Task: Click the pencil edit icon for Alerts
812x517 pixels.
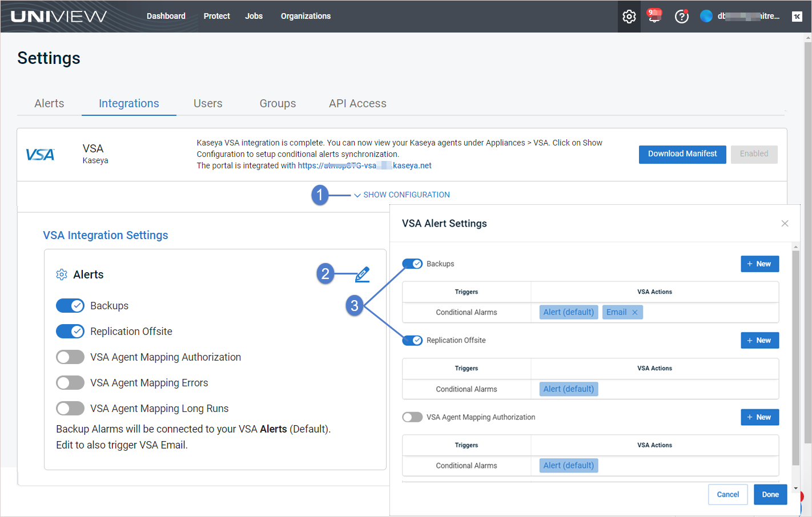Action: pyautogui.click(x=363, y=274)
